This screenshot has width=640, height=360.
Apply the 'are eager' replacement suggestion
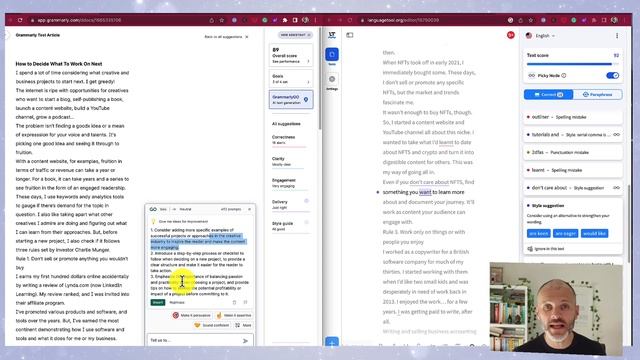point(565,233)
